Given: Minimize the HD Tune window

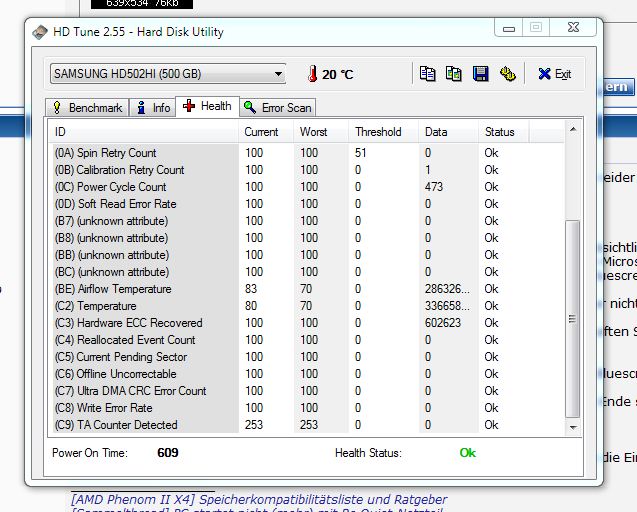Looking at the screenshot, I should pos(509,28).
